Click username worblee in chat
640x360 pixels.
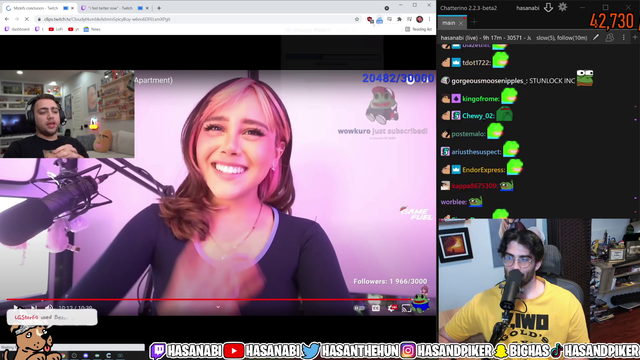[x=454, y=202]
